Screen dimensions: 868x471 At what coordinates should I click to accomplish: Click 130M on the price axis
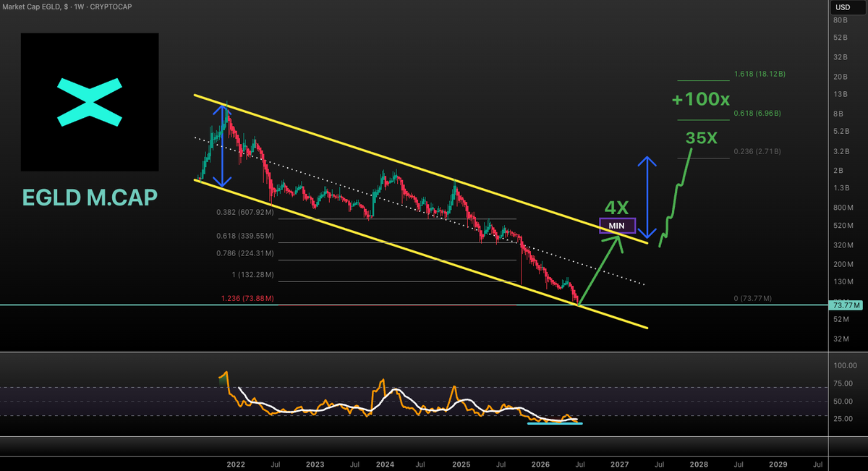point(843,282)
